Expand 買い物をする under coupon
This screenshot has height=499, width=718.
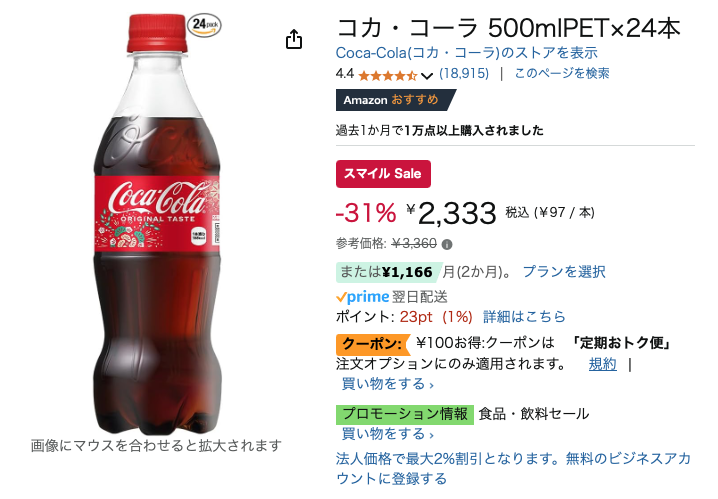click(387, 384)
